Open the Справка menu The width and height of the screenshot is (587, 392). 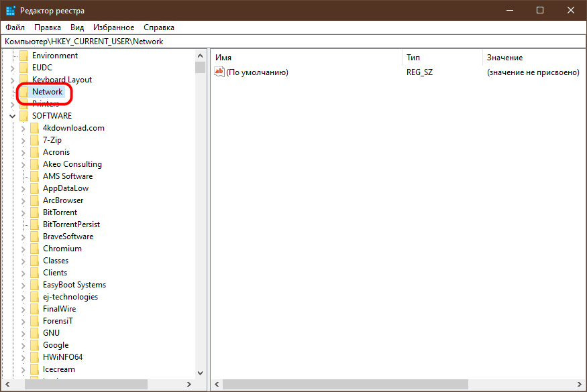pyautogui.click(x=159, y=27)
